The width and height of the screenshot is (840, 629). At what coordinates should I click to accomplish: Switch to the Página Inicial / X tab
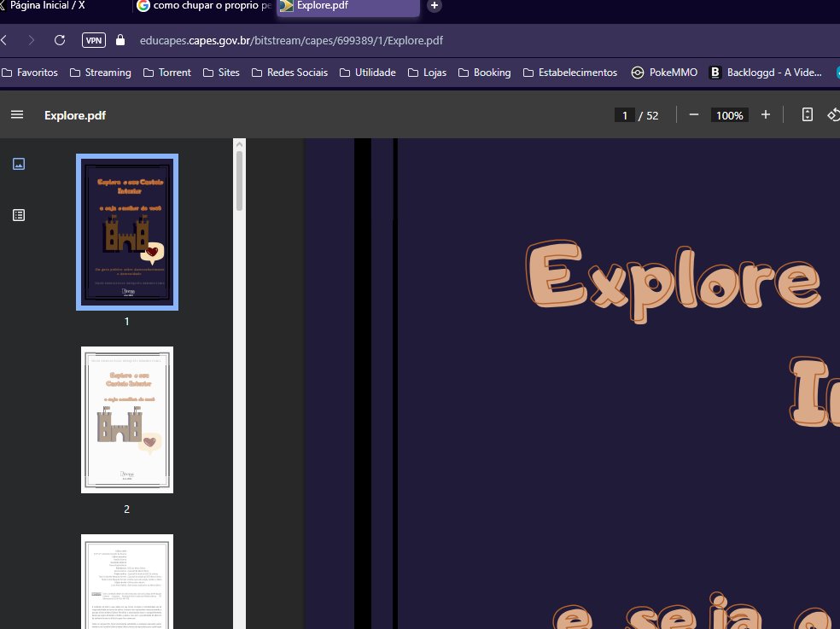(x=64, y=6)
